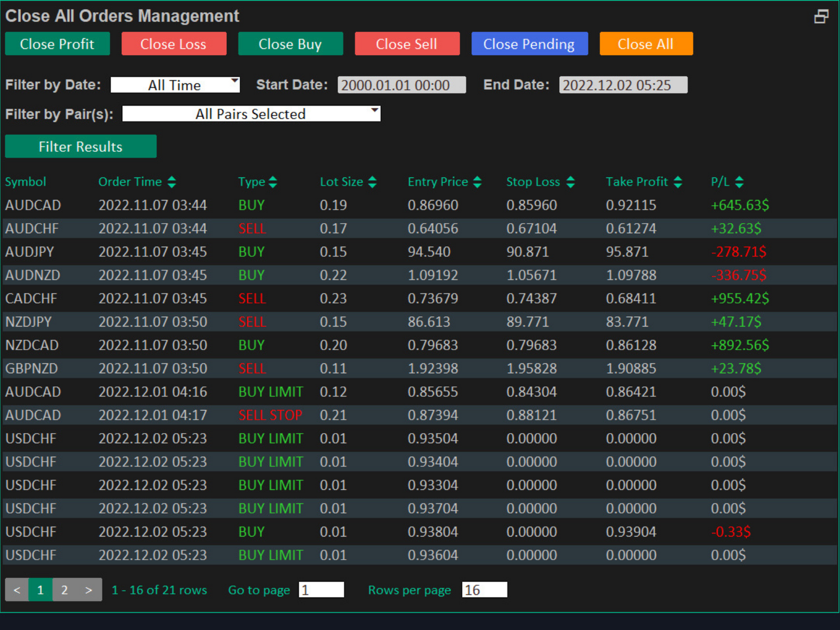Click take profit value 0.93904
840x630 pixels.
click(631, 532)
